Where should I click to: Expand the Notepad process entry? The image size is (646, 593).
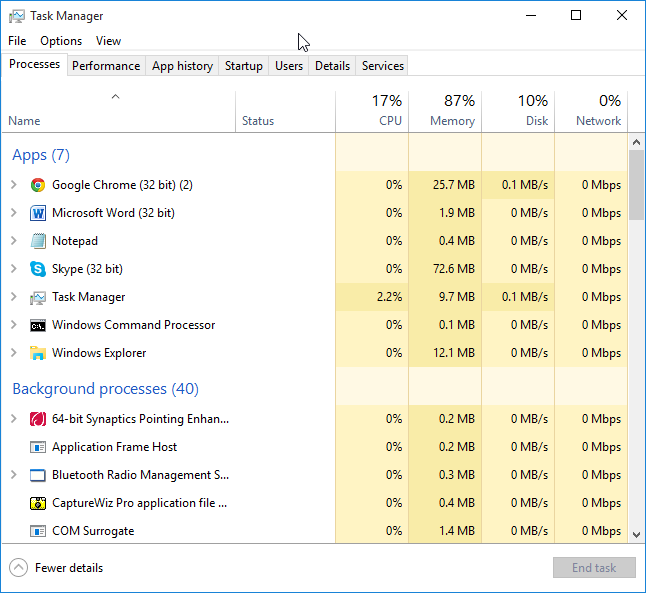(14, 241)
